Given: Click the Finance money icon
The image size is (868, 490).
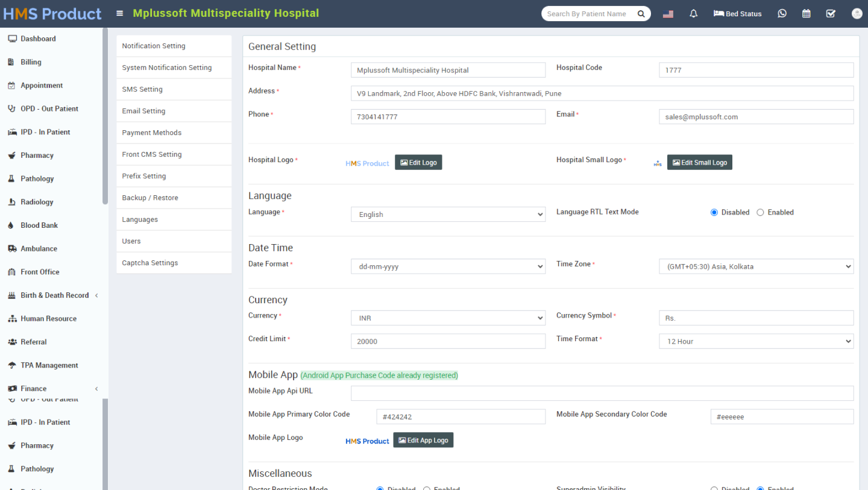Looking at the screenshot, I should [x=11, y=389].
